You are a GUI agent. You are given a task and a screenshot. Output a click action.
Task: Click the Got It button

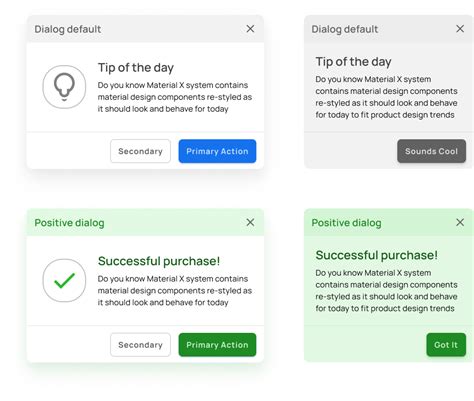click(x=446, y=345)
